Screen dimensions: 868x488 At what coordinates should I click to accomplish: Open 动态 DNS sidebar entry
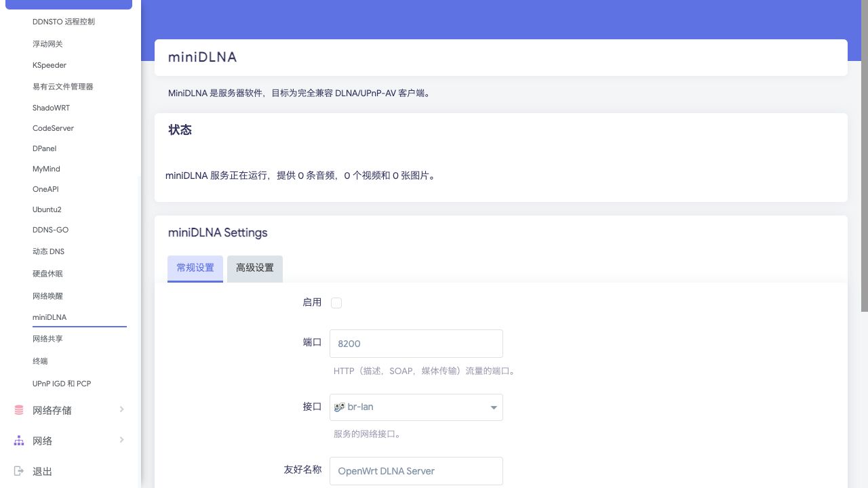pos(48,251)
